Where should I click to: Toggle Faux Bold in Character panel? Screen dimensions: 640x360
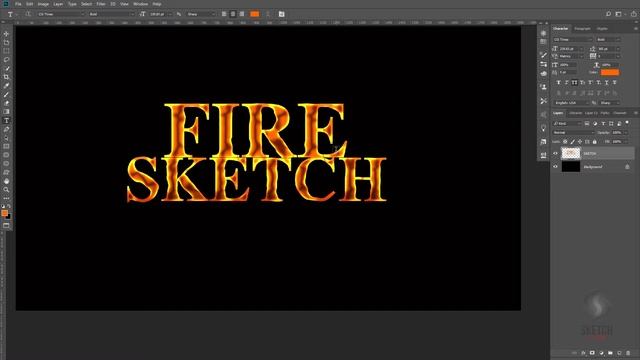point(558,82)
